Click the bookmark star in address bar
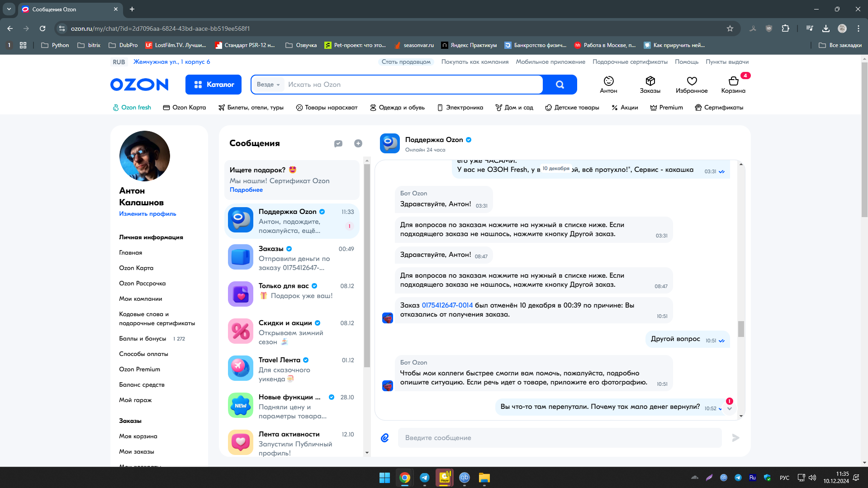 (730, 28)
